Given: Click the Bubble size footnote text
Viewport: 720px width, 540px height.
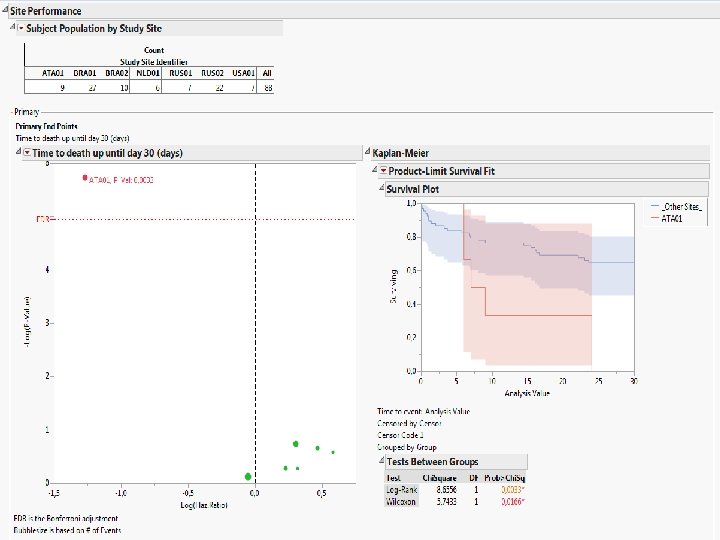Looking at the screenshot, I should (x=67, y=530).
